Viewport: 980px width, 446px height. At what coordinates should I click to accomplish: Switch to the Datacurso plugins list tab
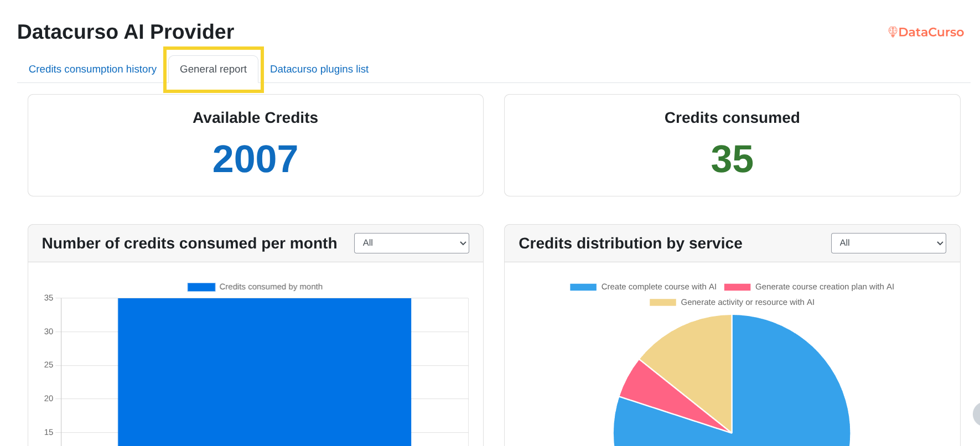(319, 69)
